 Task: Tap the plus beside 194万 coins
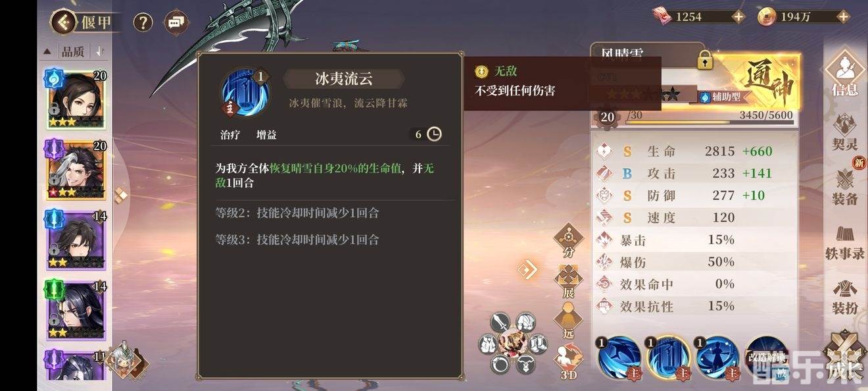tap(843, 17)
